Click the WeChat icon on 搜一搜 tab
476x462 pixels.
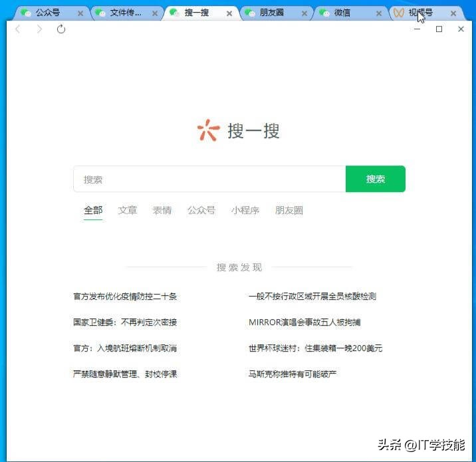tap(175, 13)
